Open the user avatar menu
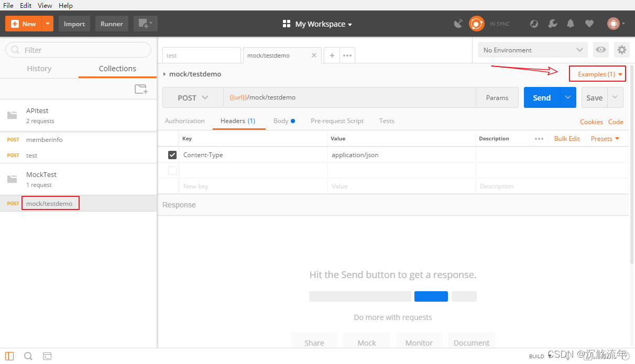The height and width of the screenshot is (364, 635). click(x=616, y=24)
